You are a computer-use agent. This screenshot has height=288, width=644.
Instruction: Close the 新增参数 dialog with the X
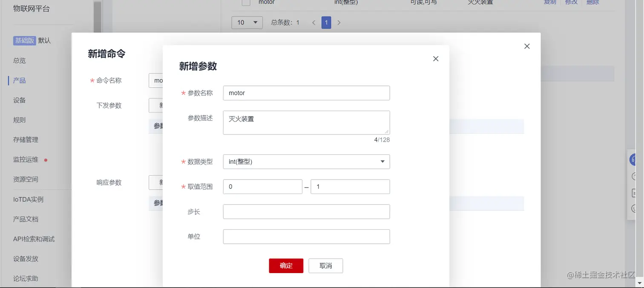435,59
